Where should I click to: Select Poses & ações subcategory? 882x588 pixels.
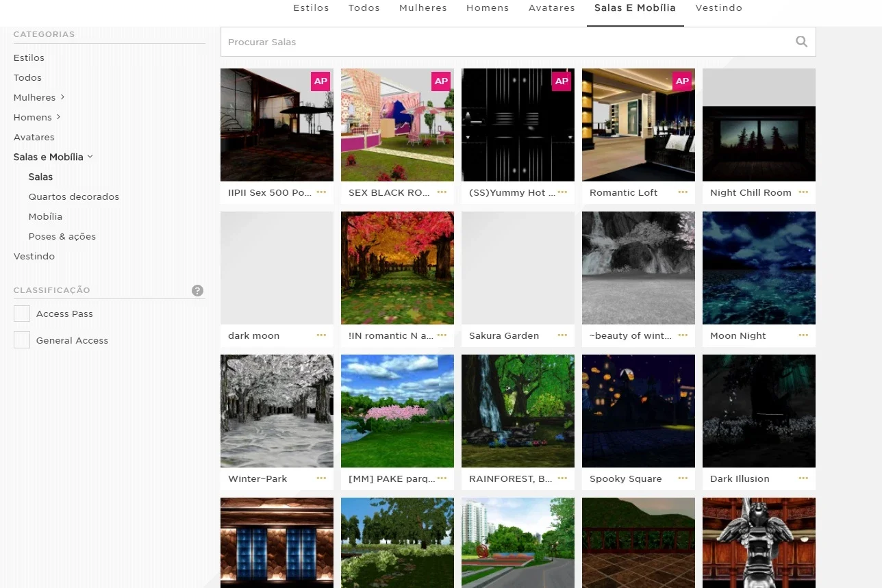(62, 236)
